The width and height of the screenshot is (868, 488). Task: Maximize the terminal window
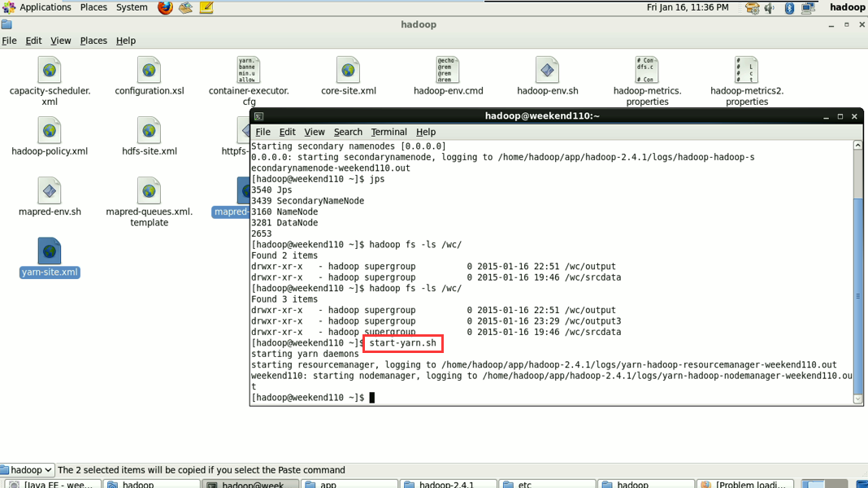point(840,116)
